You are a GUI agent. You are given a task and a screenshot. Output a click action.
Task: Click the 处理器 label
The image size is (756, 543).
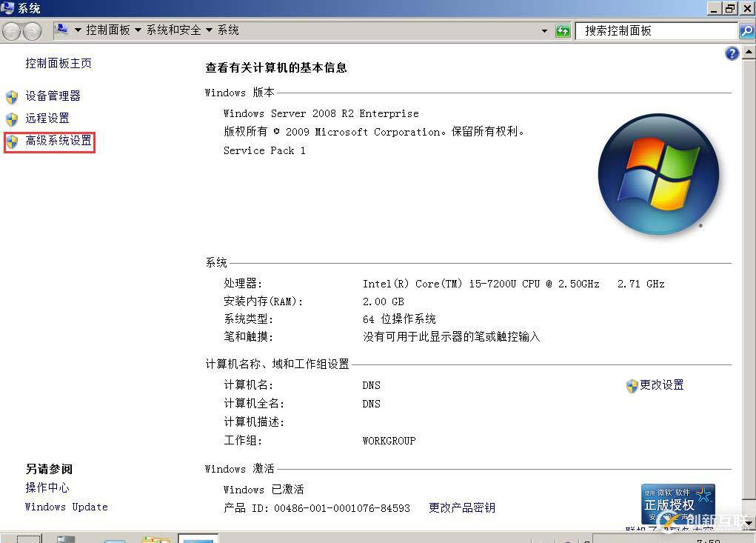click(x=243, y=284)
